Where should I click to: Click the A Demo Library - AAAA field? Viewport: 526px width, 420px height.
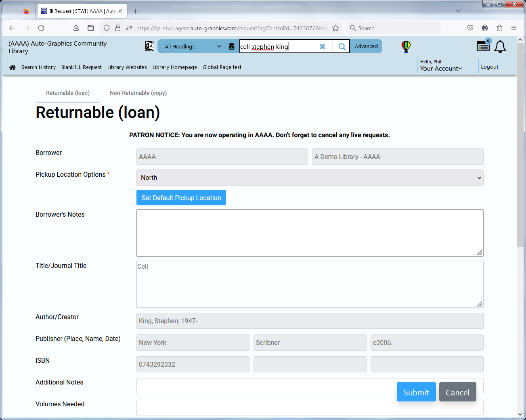(x=398, y=157)
